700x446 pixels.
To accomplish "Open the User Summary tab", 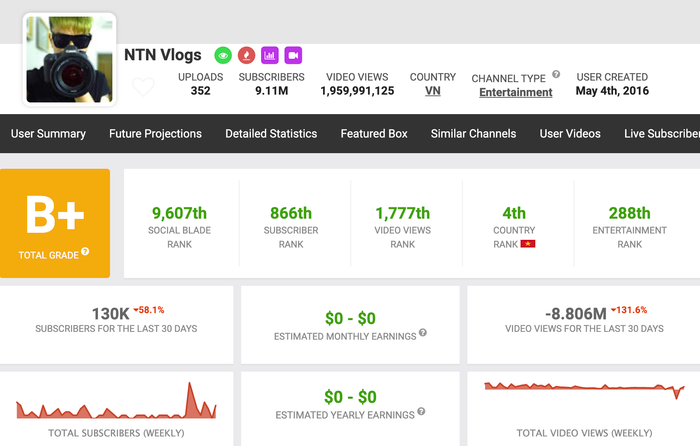I will (x=48, y=134).
